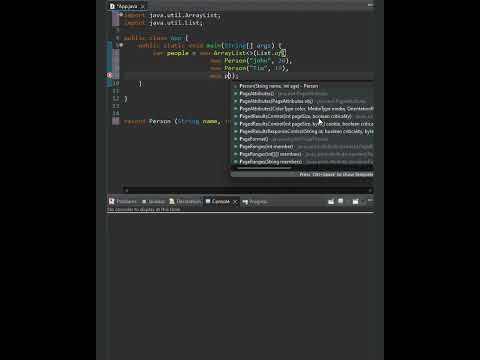Select the App.java editor tab

point(127,6)
